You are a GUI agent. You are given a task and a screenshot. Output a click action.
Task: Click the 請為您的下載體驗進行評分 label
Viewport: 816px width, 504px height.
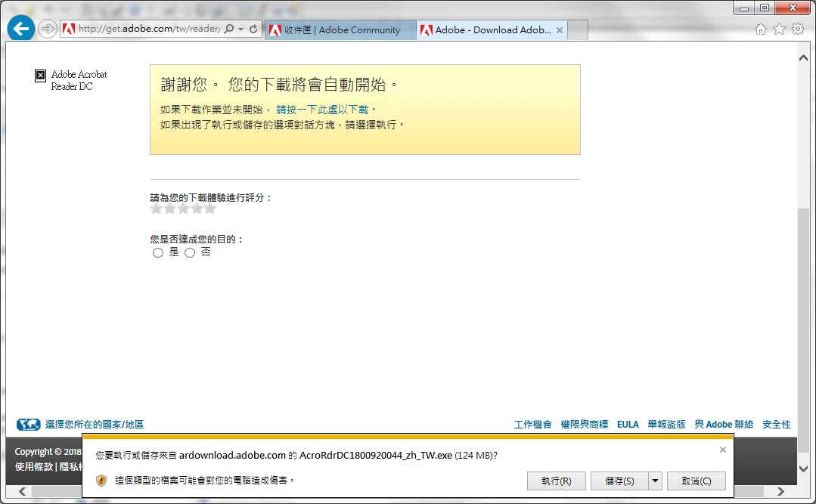point(211,198)
